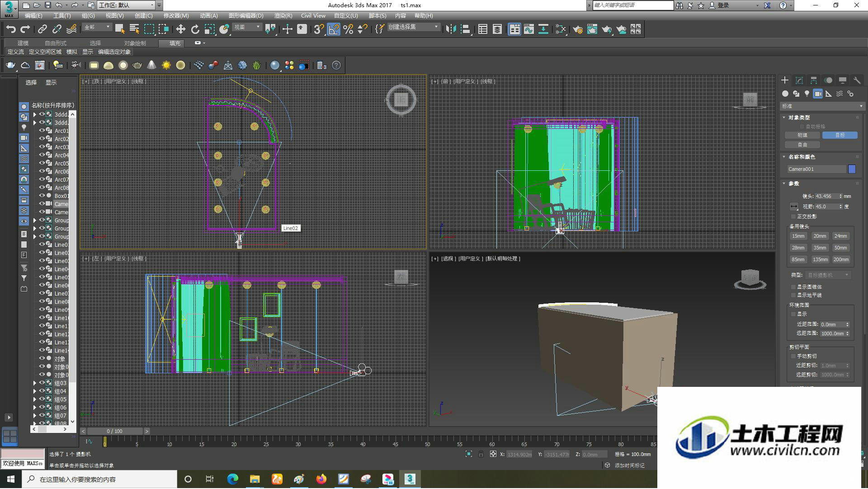This screenshot has height=489, width=868.
Task: Click the Windows search box on taskbar
Action: click(x=99, y=480)
